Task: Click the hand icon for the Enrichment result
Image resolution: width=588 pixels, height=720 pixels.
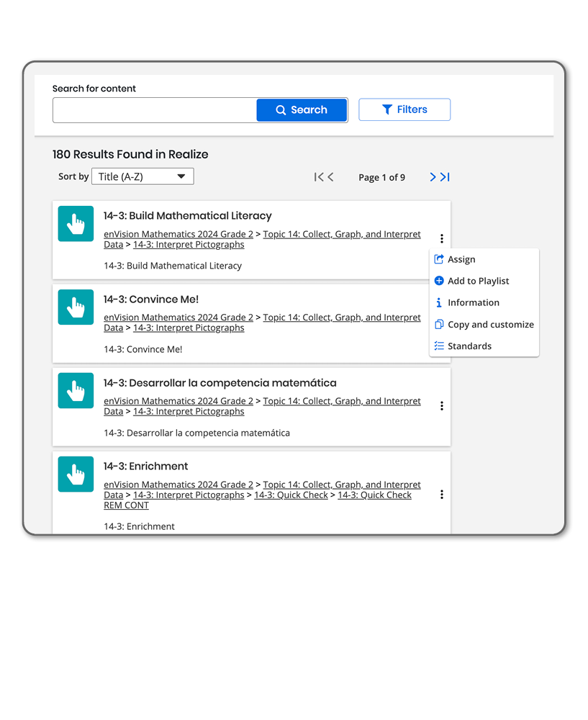Action: tap(76, 474)
